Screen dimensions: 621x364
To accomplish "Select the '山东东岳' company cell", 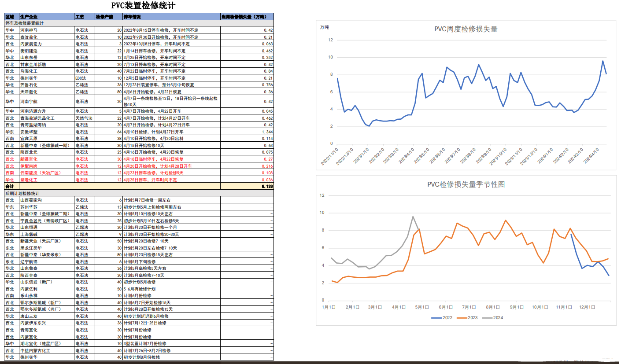I will pos(47,58).
